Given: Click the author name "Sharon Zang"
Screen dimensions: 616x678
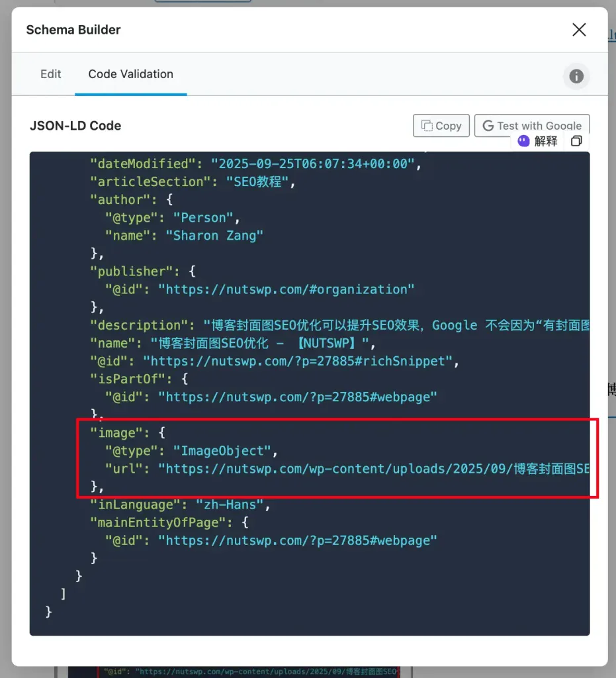Looking at the screenshot, I should (214, 235).
